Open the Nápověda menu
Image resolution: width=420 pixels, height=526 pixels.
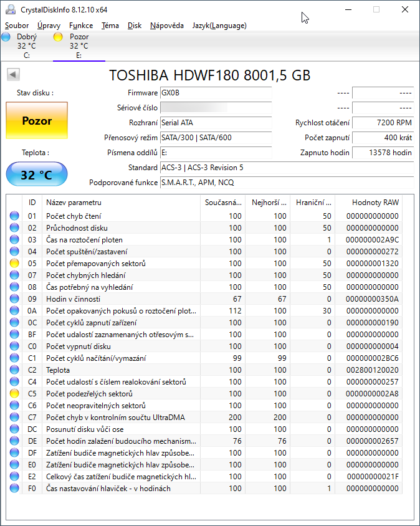166,26
